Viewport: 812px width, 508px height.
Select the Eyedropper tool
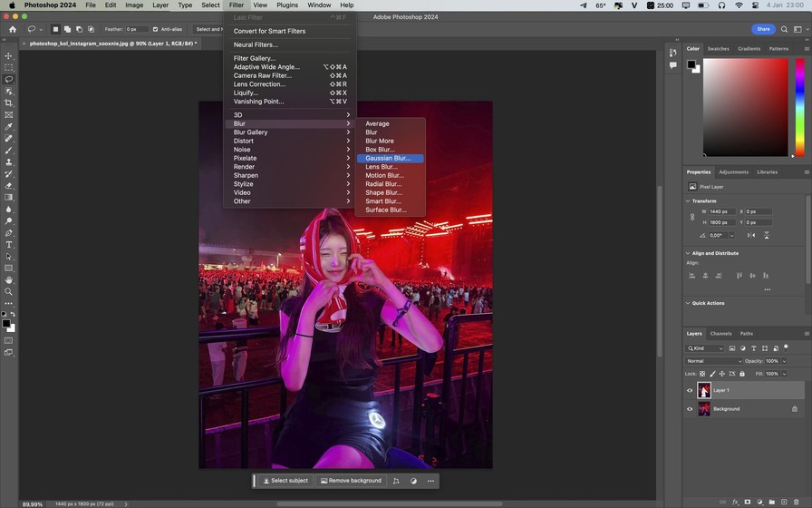(8, 127)
